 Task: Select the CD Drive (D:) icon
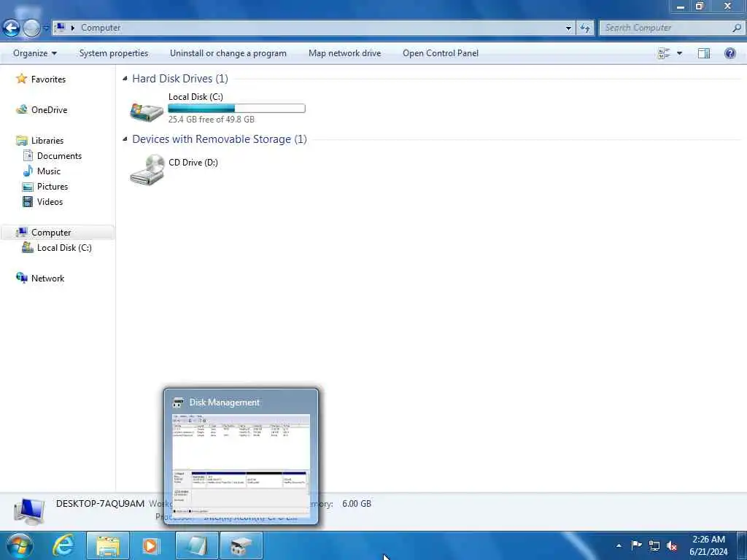(147, 170)
